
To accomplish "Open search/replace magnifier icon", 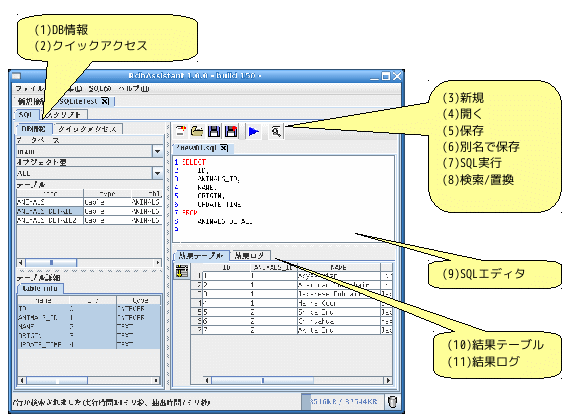I will click(276, 131).
